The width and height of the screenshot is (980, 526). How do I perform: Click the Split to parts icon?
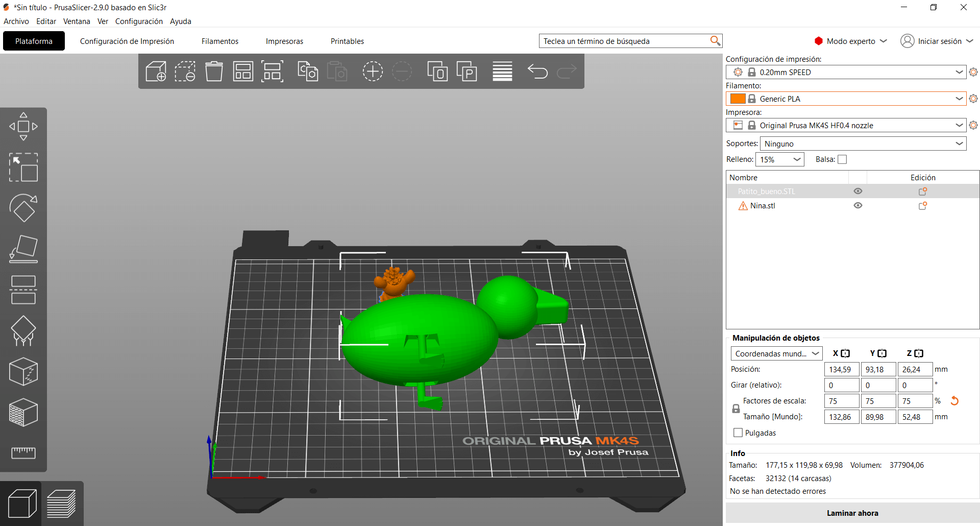pyautogui.click(x=467, y=71)
